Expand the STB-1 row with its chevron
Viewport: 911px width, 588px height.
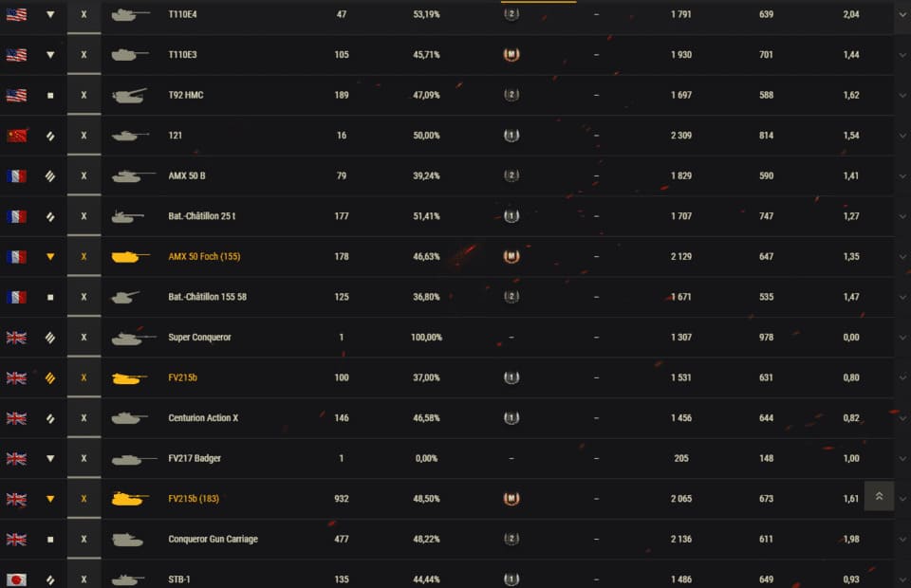[902, 579]
